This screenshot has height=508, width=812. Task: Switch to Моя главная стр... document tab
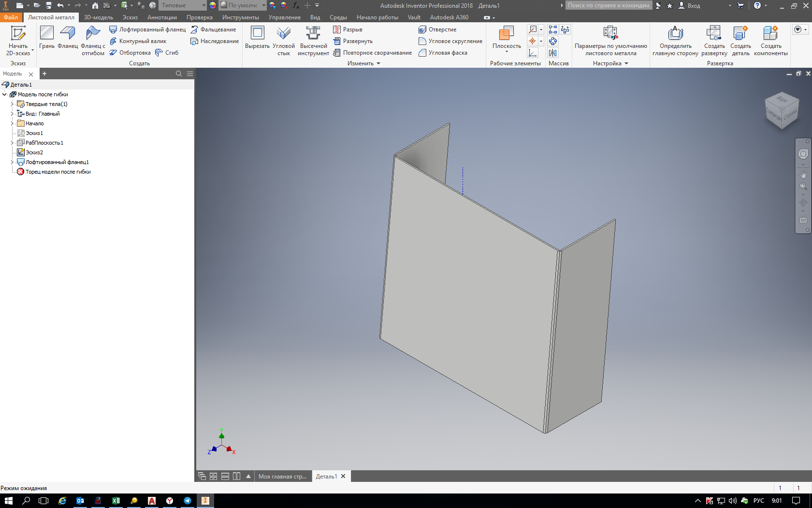pos(282,477)
